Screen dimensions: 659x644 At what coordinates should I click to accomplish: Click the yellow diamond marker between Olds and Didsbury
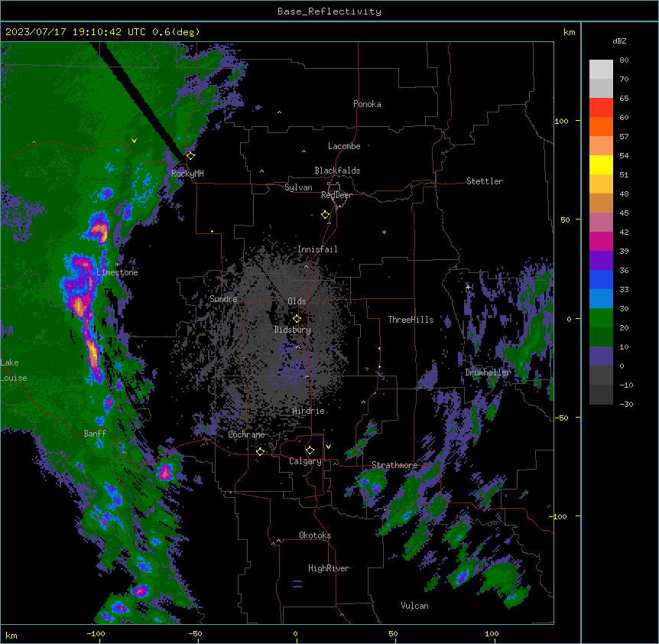coord(297,319)
